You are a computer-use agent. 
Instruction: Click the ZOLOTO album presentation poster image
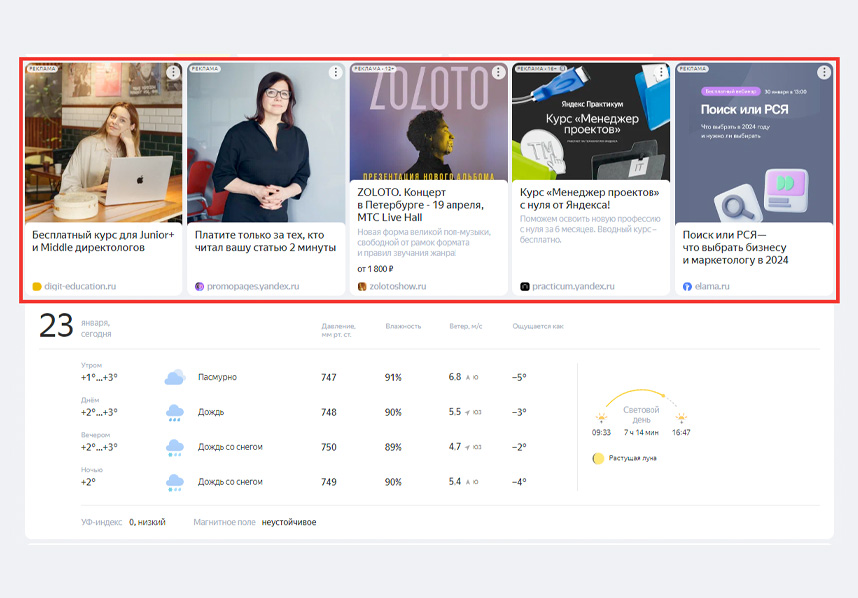click(429, 122)
